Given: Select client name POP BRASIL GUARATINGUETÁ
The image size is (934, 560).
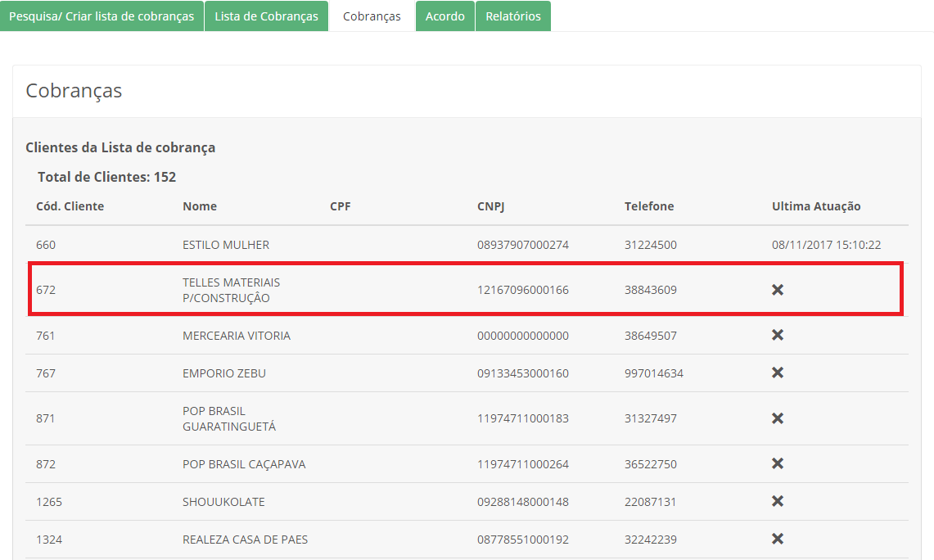Looking at the screenshot, I should (229, 419).
